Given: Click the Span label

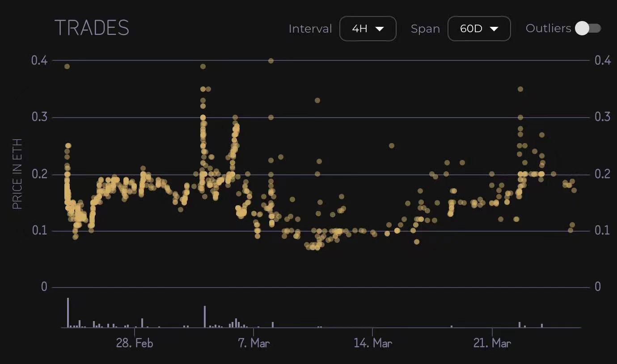Looking at the screenshot, I should tap(425, 29).
